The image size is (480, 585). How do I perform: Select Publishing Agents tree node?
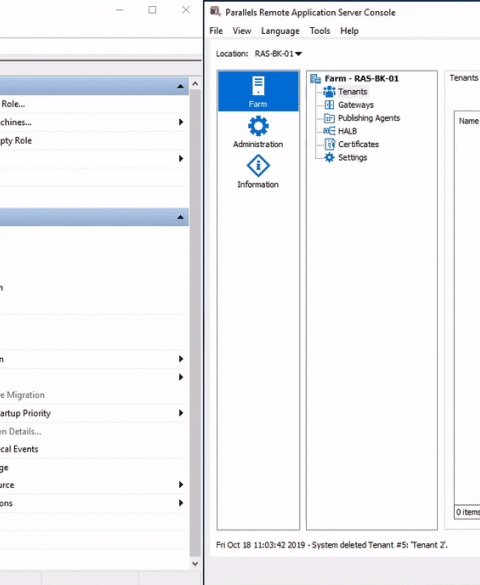tap(369, 118)
